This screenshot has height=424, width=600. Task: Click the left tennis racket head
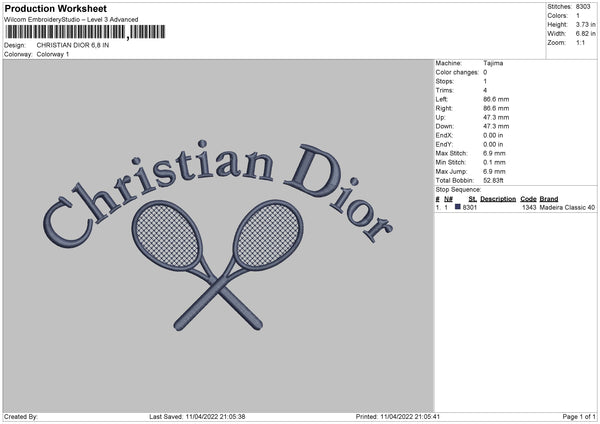click(167, 235)
